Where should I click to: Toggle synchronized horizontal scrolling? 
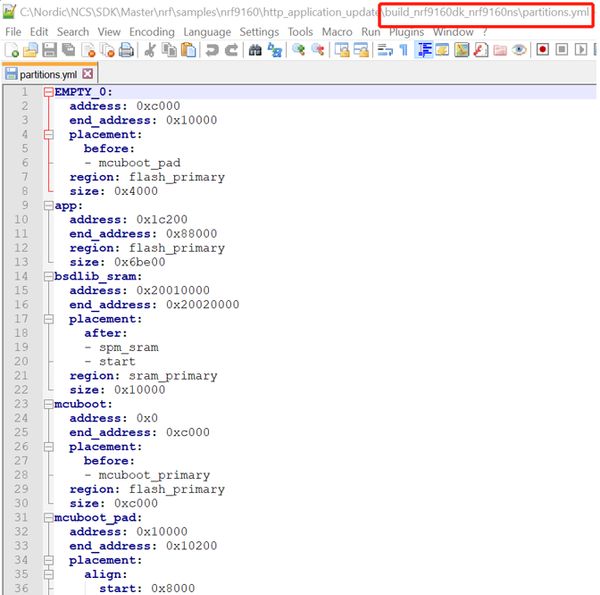[361, 50]
